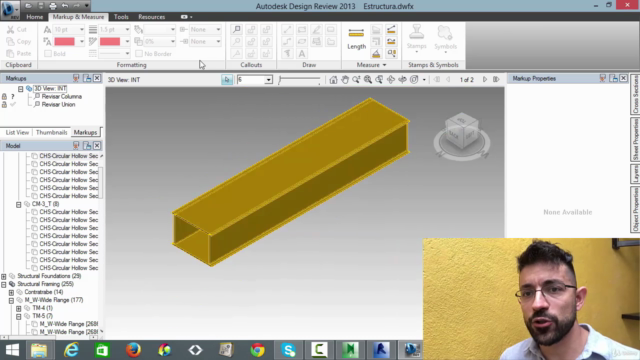Toggle visibility of CM-3_T (8)

pos(27,204)
